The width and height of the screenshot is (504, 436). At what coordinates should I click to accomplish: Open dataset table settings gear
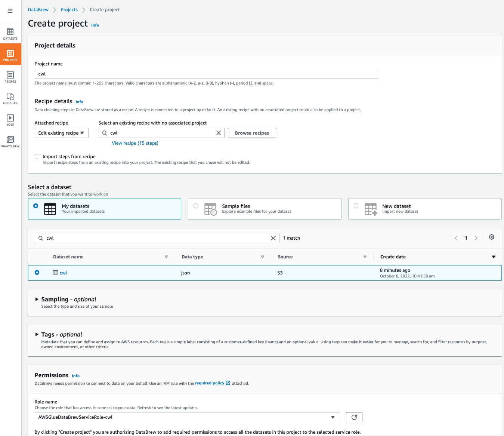tap(492, 237)
